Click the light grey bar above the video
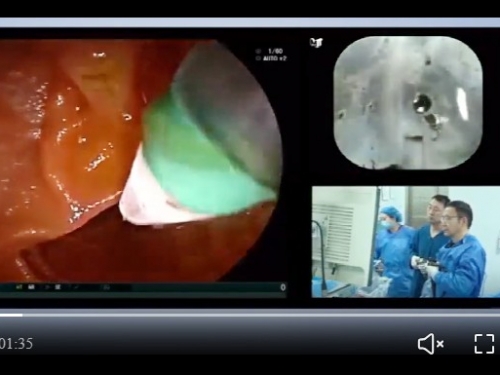Viewport: 500px width, 375px height. pos(250,23)
